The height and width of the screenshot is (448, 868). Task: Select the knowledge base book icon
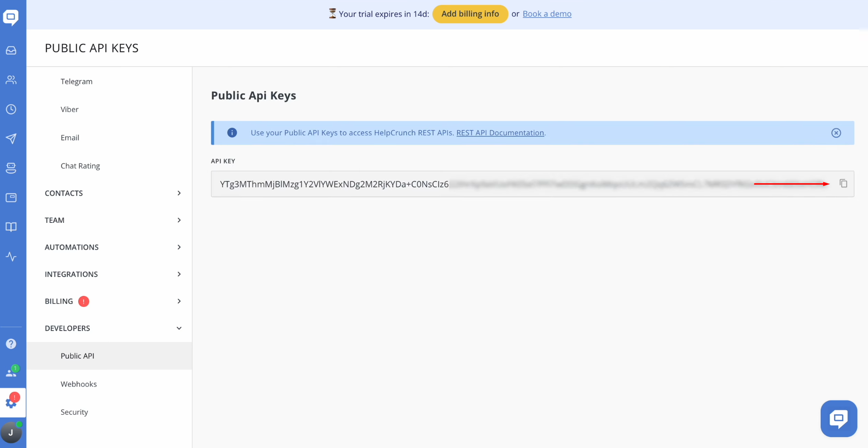coord(11,227)
